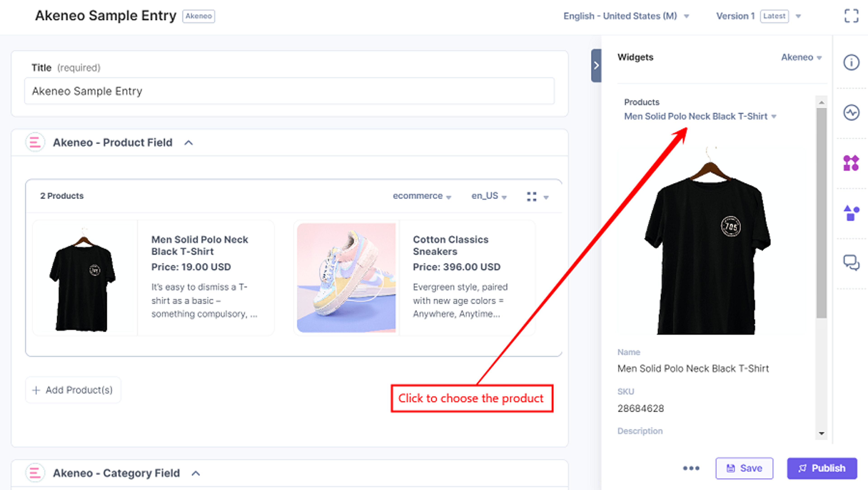
Task: Click into the Title input field
Action: 289,91
